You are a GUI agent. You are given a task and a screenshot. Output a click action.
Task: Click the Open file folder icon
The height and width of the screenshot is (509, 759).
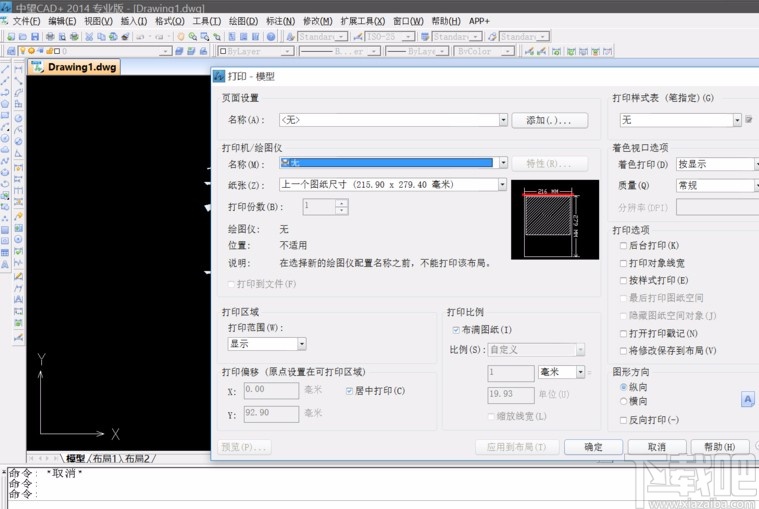[x=23, y=36]
